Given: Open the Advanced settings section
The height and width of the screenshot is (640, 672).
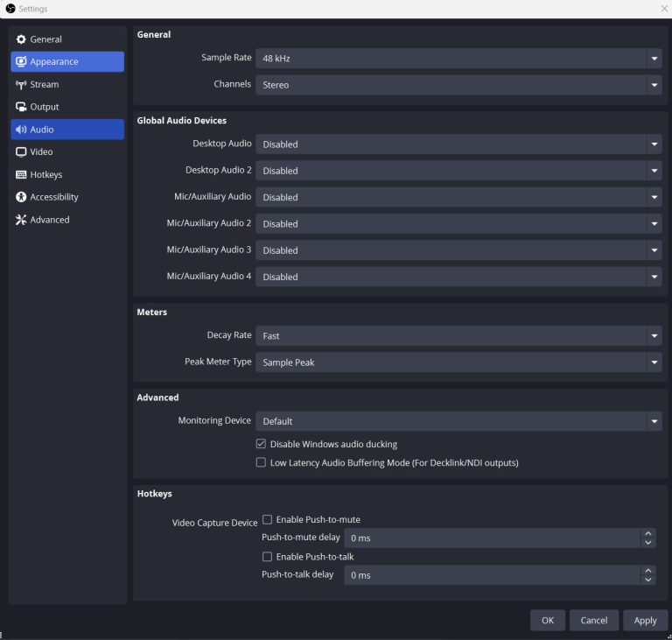Looking at the screenshot, I should tap(49, 220).
